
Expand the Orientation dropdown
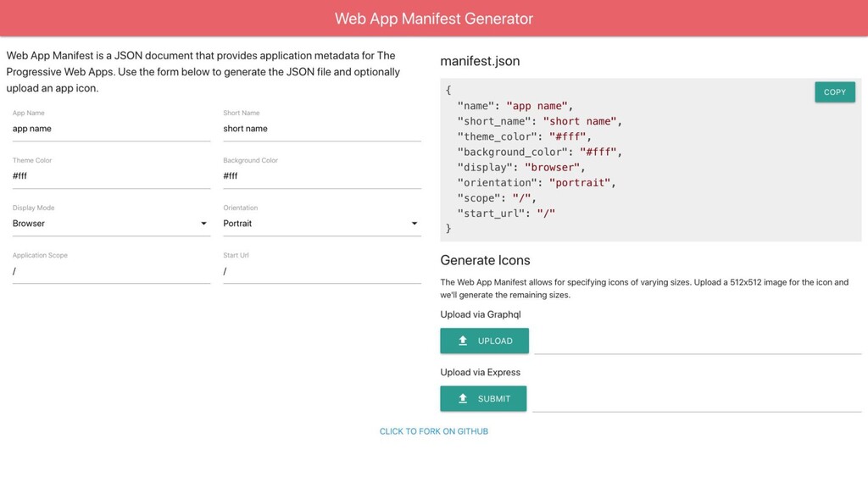coord(321,224)
